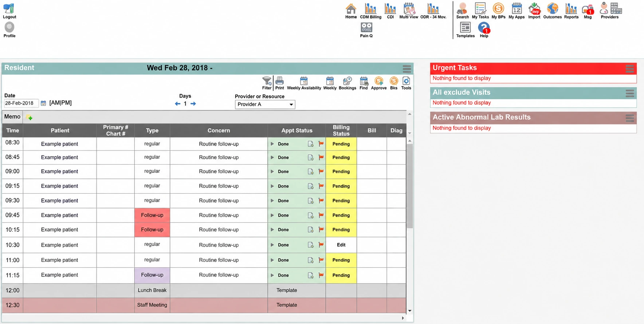Expand the 09:45 appointment status arrow
This screenshot has height=324, width=644.
[x=272, y=215]
